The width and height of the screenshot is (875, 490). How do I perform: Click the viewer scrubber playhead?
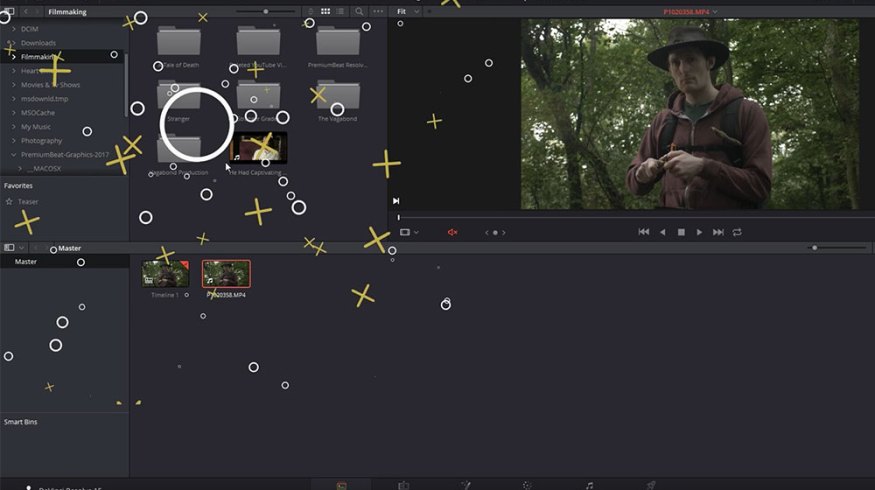coord(398,217)
